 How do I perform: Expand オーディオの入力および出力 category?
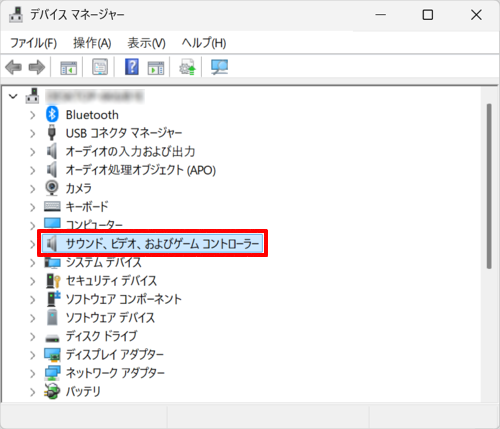(x=32, y=152)
